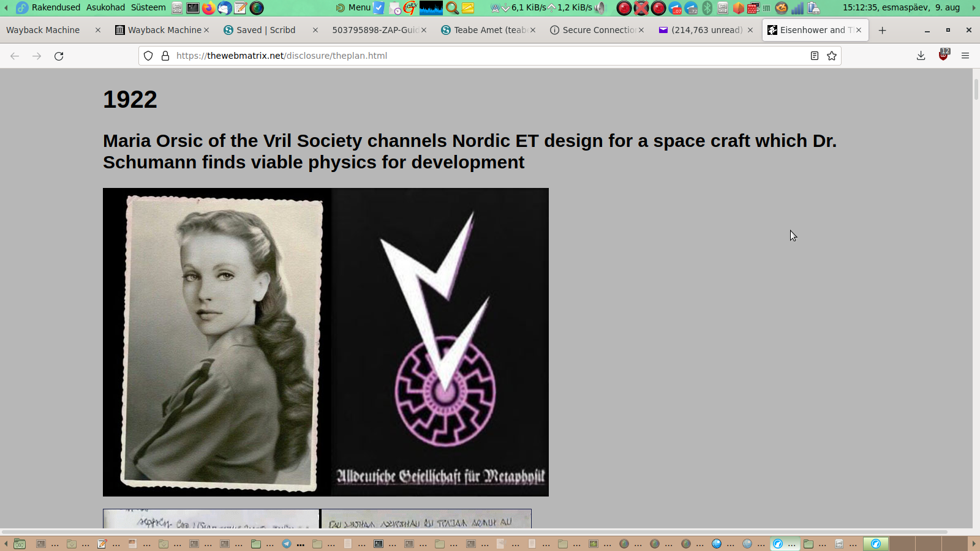The image size is (980, 551).
Task: Open the Asukohad places menu
Action: (x=105, y=7)
